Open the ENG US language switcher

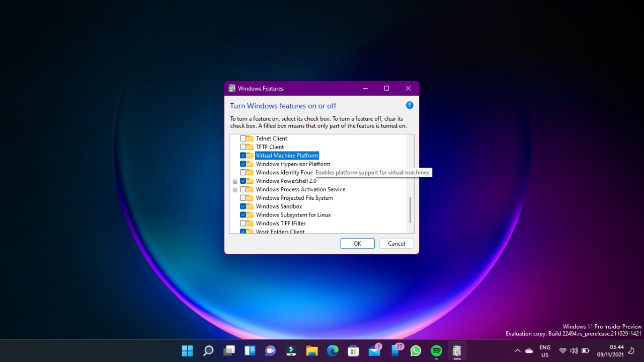point(545,351)
